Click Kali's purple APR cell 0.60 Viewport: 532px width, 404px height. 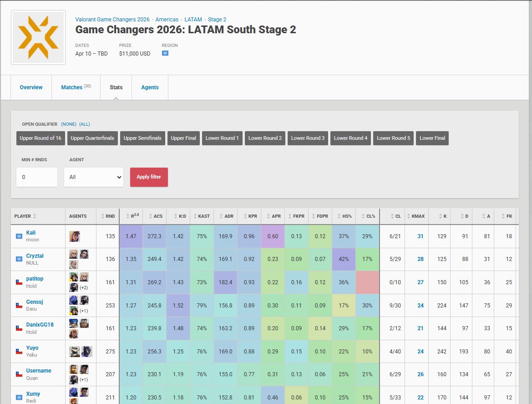[273, 236]
